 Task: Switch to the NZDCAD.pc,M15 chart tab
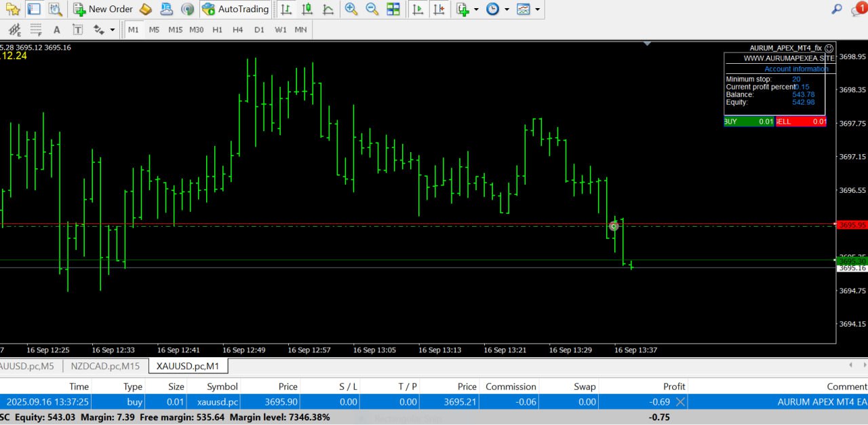coord(105,367)
